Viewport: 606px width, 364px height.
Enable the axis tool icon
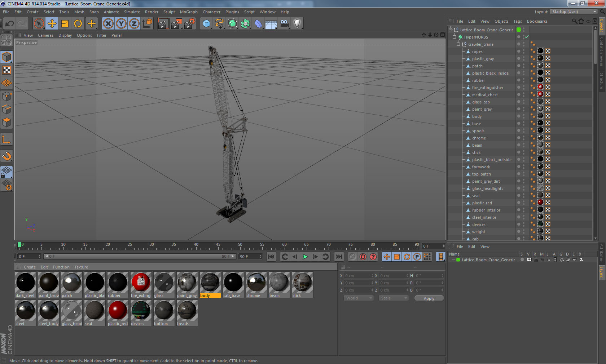coord(6,139)
